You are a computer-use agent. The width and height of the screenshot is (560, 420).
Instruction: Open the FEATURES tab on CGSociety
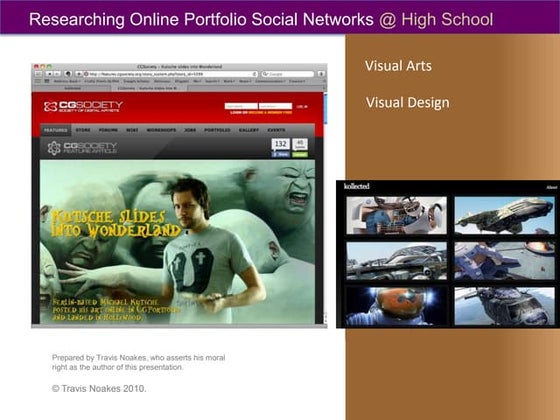[x=56, y=130]
